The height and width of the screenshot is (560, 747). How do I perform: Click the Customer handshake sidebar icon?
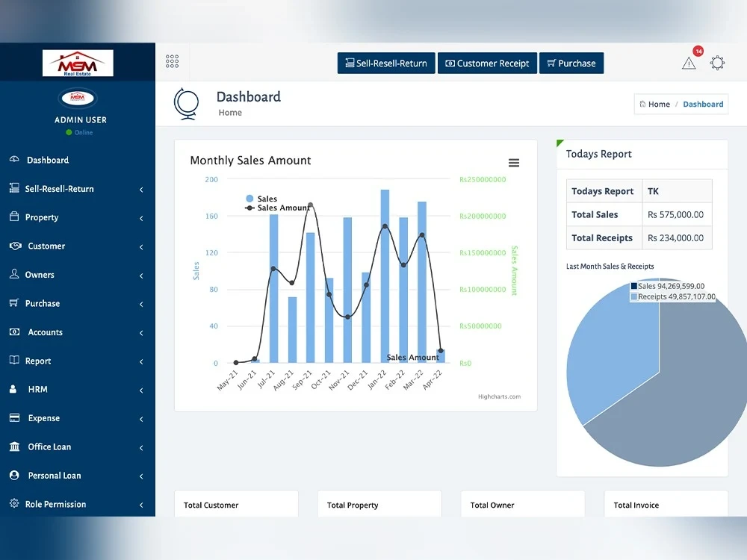pyautogui.click(x=15, y=246)
